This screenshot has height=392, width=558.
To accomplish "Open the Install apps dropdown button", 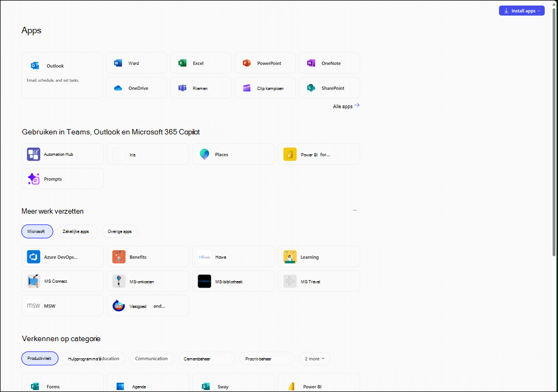I will pos(522,11).
